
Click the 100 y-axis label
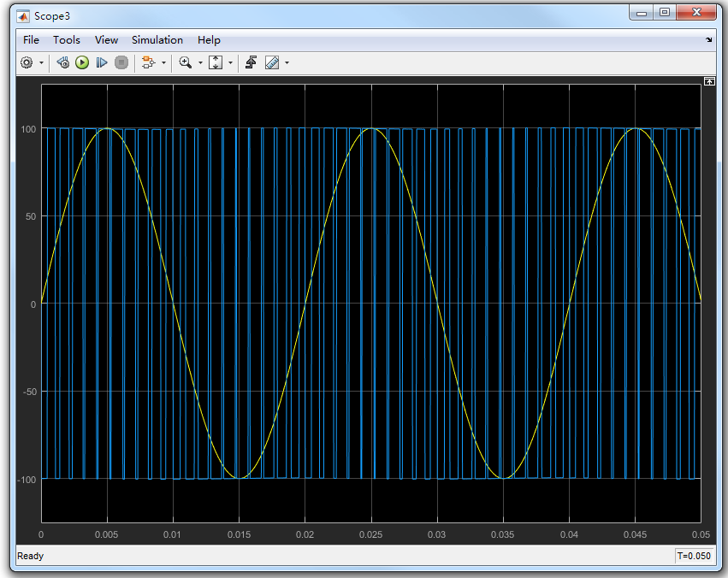(x=28, y=129)
